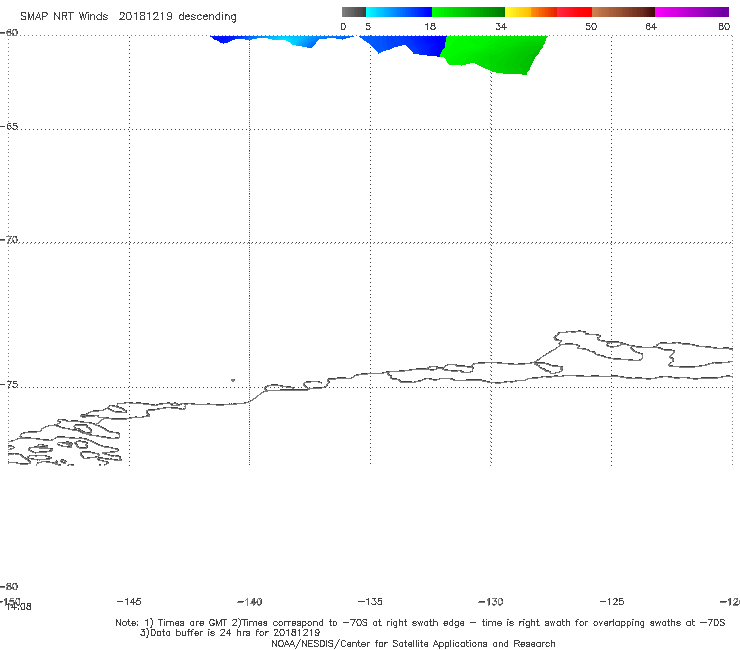This screenshot has height=650, width=740.
Task: Click the longitude label -125
Action: [612, 601]
